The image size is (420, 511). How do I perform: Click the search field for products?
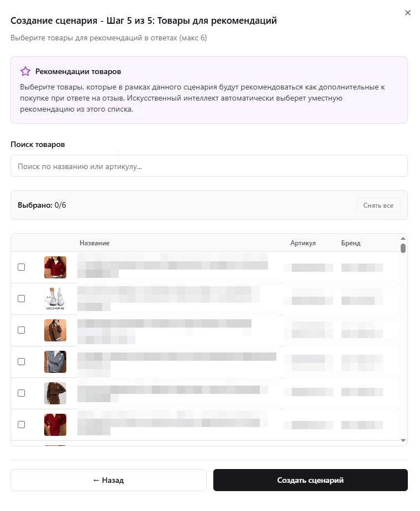209,166
